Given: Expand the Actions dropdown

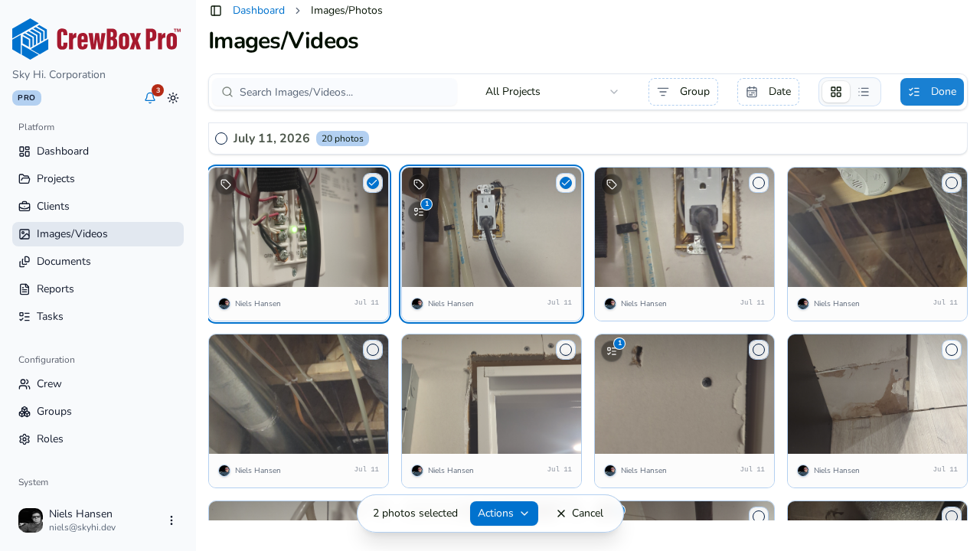Looking at the screenshot, I should point(504,514).
